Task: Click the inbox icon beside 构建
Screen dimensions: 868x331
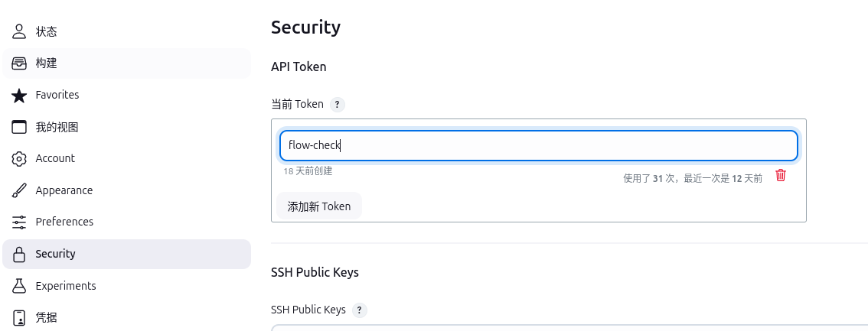Action: (20, 63)
